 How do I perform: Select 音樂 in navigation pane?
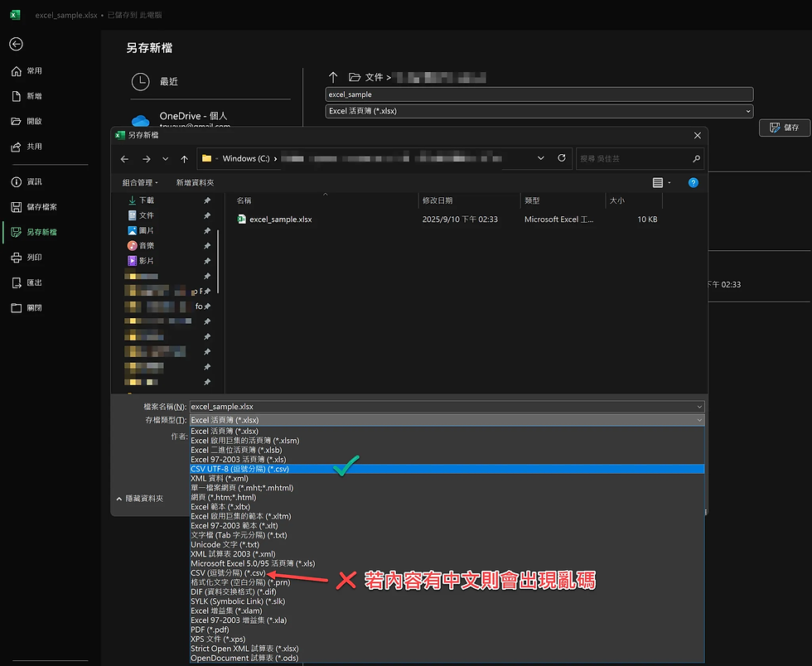pyautogui.click(x=142, y=245)
